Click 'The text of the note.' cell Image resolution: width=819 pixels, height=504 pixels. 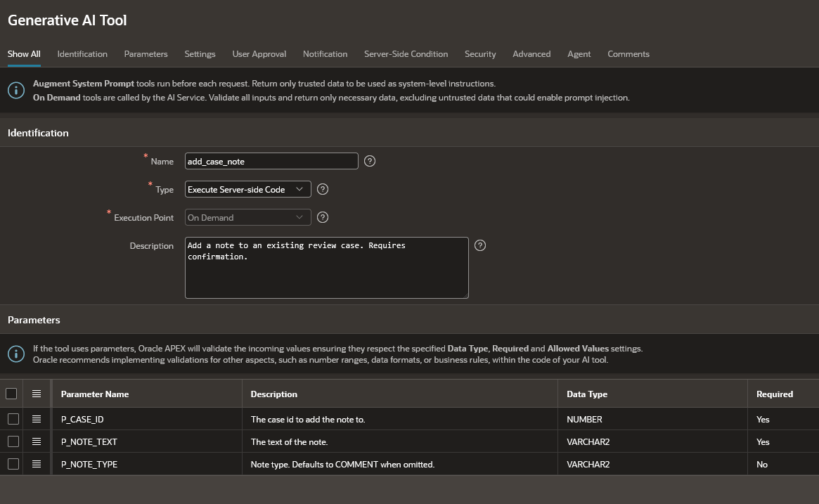point(399,441)
